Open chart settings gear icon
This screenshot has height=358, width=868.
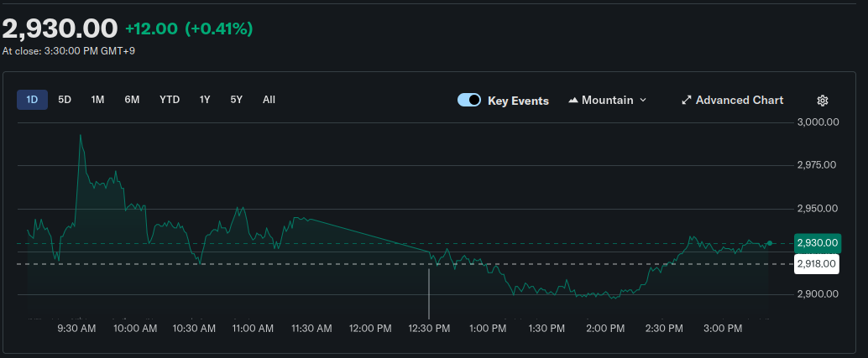822,101
